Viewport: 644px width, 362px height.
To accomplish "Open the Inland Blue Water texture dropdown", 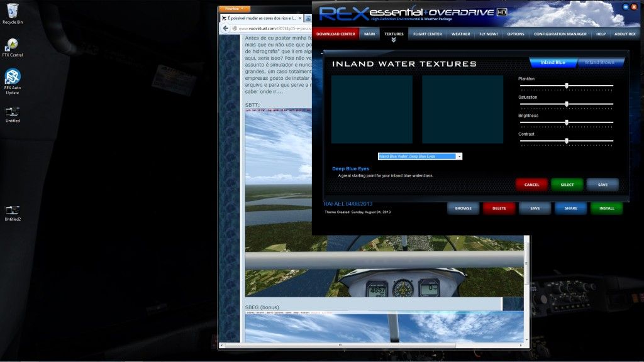I will [419, 156].
